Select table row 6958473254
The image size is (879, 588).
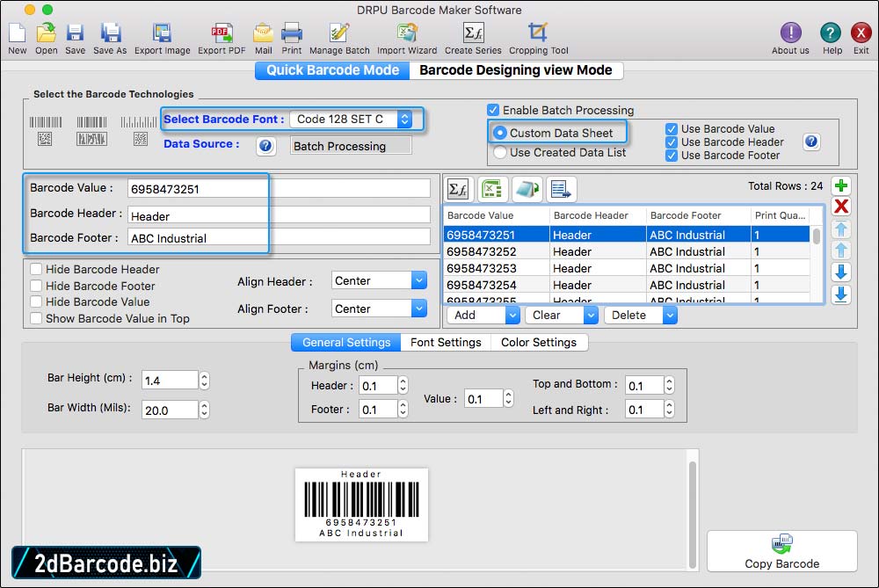[x=626, y=285]
